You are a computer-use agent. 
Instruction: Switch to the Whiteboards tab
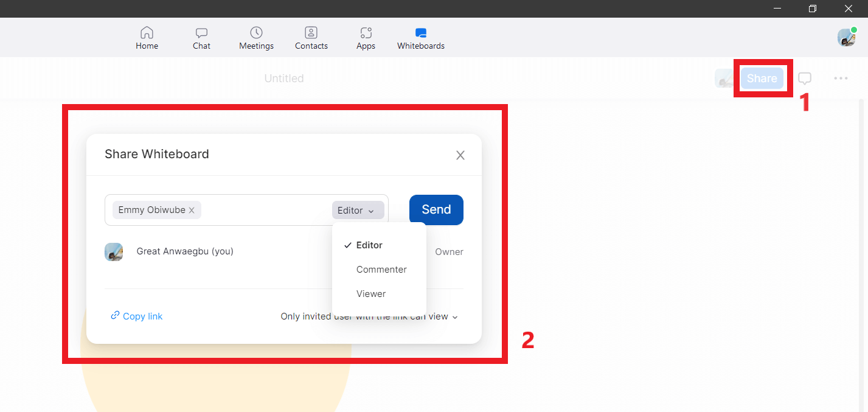coord(420,38)
